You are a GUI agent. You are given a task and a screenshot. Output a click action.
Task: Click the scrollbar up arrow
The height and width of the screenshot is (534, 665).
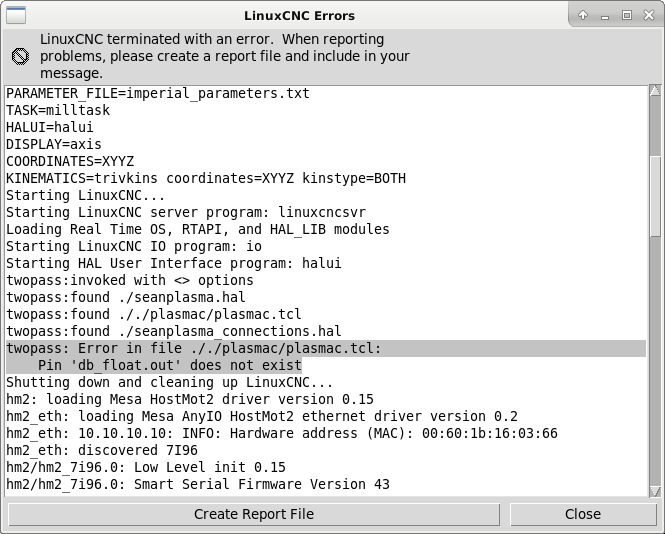click(x=655, y=90)
